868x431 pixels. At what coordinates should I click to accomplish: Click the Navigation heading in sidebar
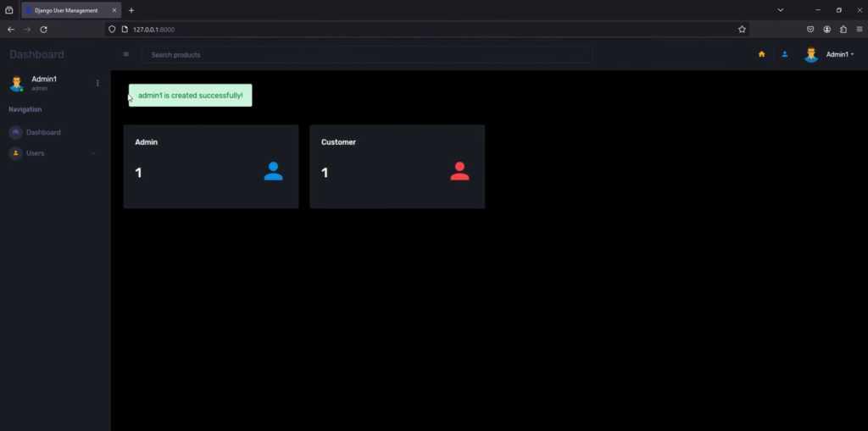point(25,109)
